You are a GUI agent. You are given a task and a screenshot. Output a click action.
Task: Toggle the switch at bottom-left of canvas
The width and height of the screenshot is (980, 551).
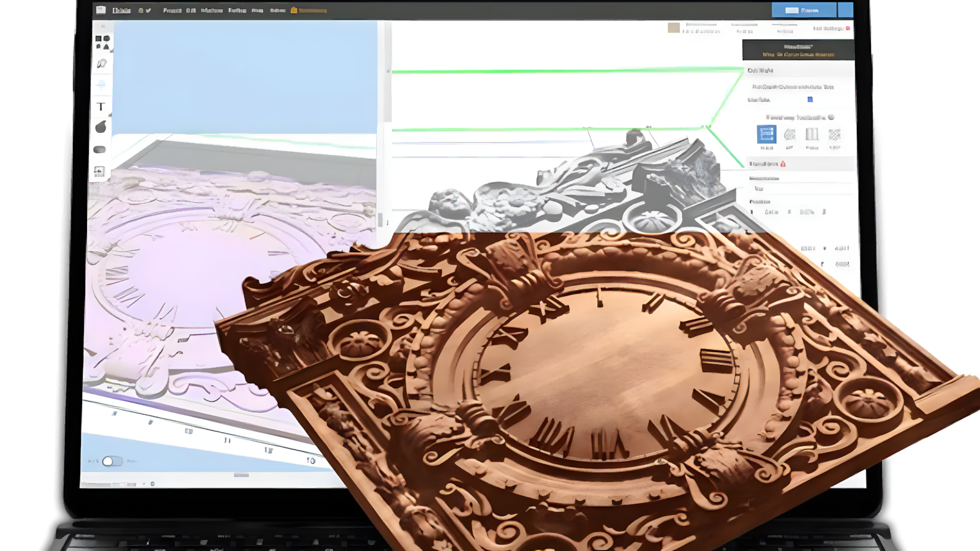112,461
